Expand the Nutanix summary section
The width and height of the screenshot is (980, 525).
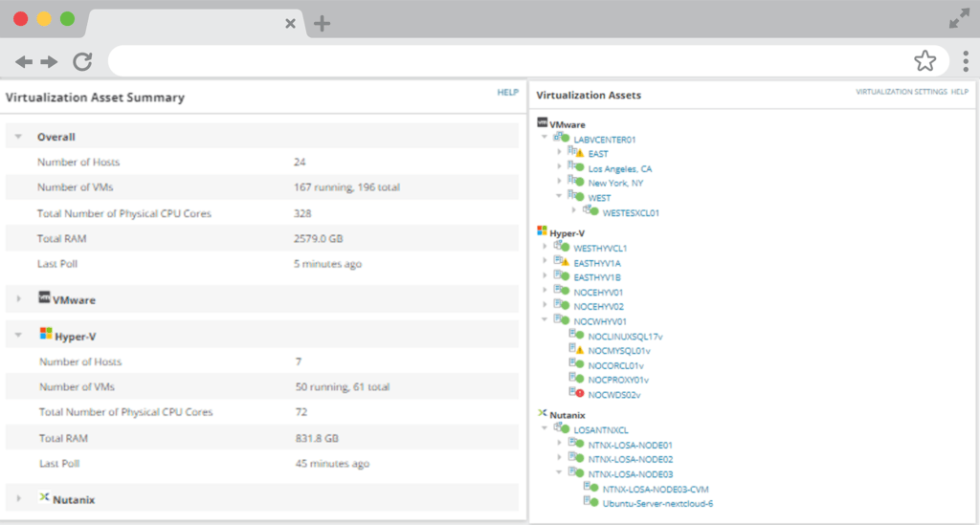pos(18,498)
